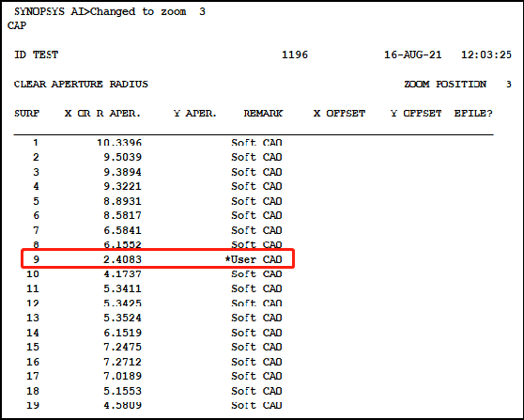
Task: Click 'Soft CAO' remark on the 5.1553 row
Action: click(x=256, y=391)
